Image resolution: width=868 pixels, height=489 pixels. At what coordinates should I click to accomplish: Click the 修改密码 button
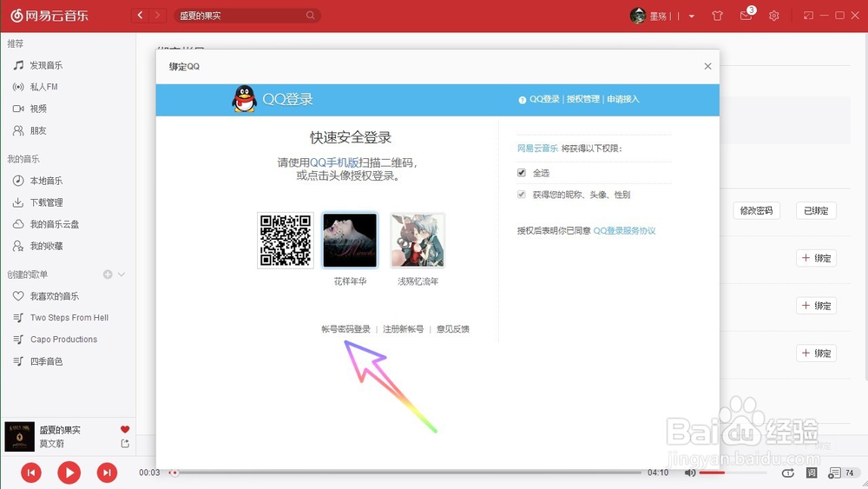(x=756, y=210)
